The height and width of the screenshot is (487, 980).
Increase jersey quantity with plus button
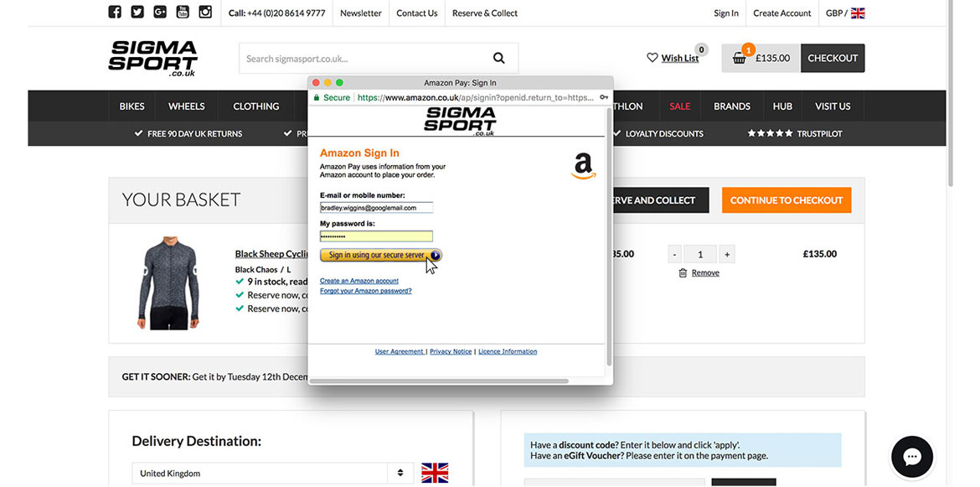(x=726, y=255)
